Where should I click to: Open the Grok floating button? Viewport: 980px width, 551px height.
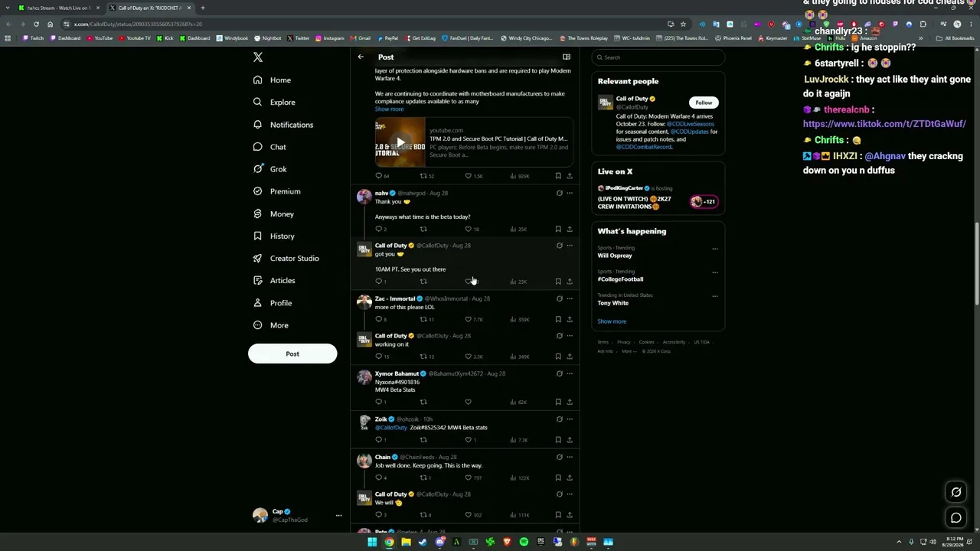(956, 492)
